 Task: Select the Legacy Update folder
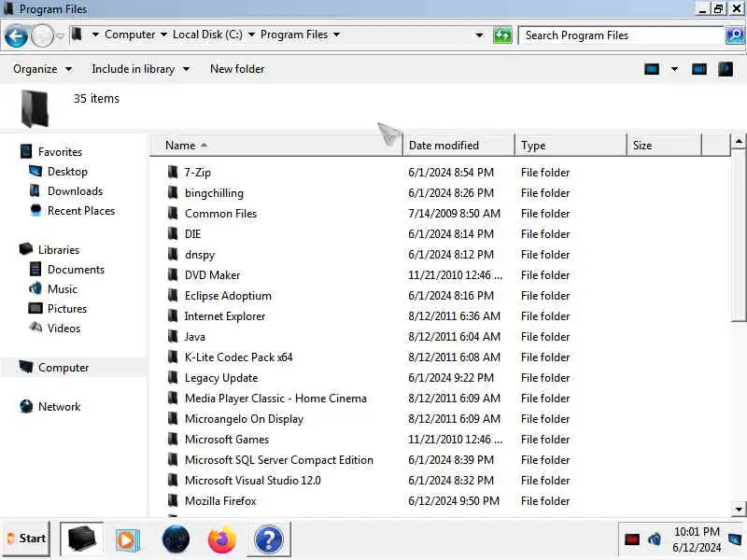(x=221, y=378)
